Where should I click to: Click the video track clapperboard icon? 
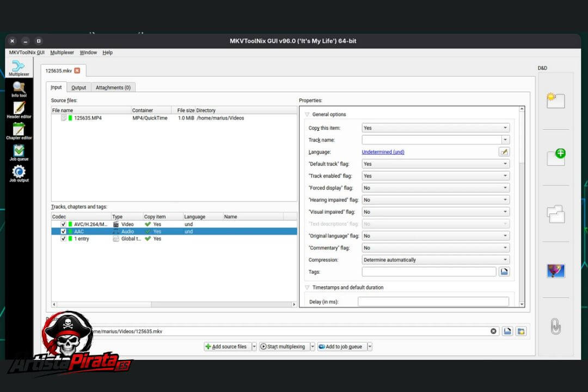[116, 224]
